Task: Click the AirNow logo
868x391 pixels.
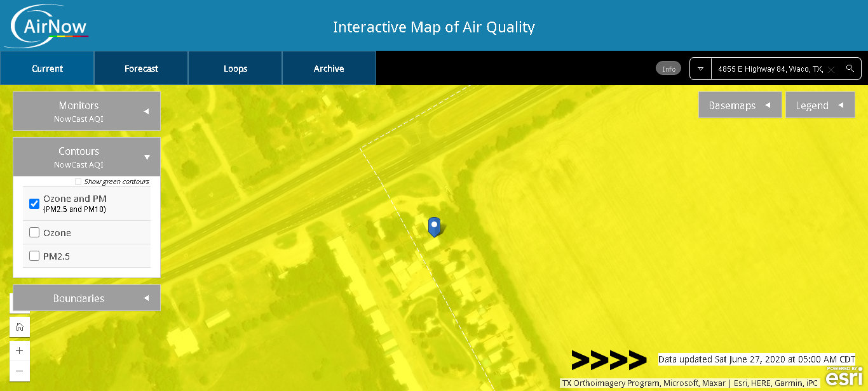Action: [x=48, y=27]
